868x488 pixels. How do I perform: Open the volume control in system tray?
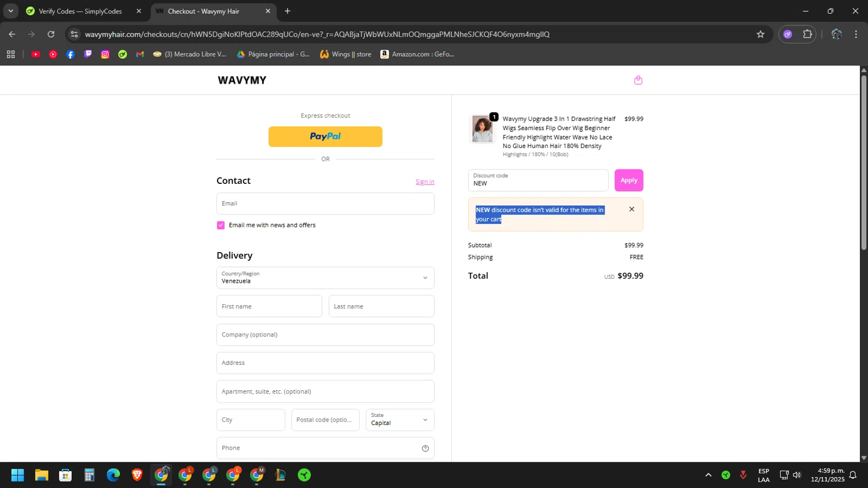click(x=797, y=475)
